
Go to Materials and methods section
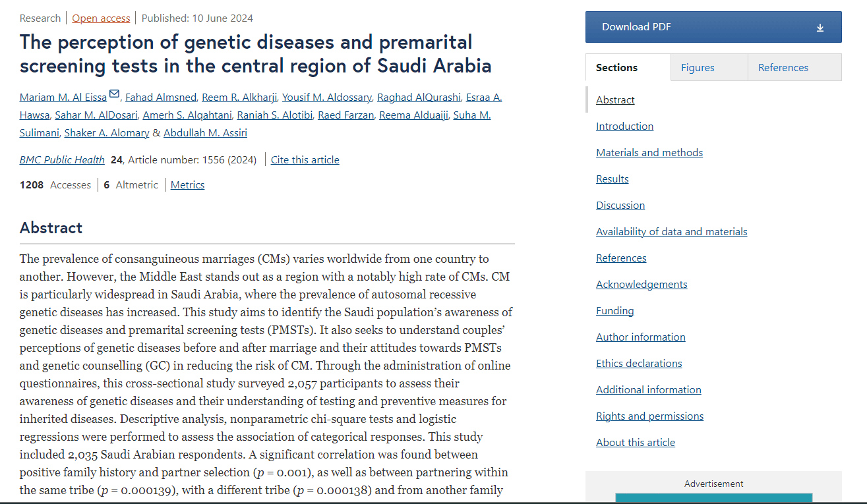[649, 153]
